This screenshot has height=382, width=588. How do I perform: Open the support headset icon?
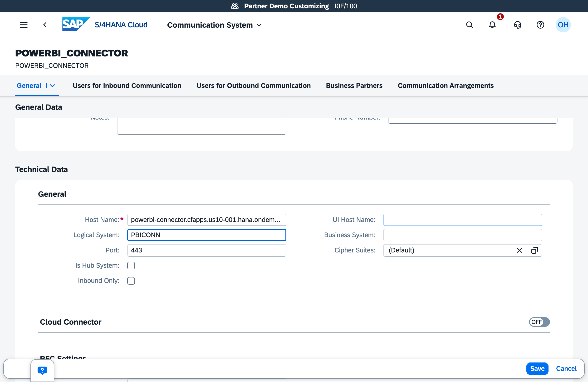[x=518, y=25]
